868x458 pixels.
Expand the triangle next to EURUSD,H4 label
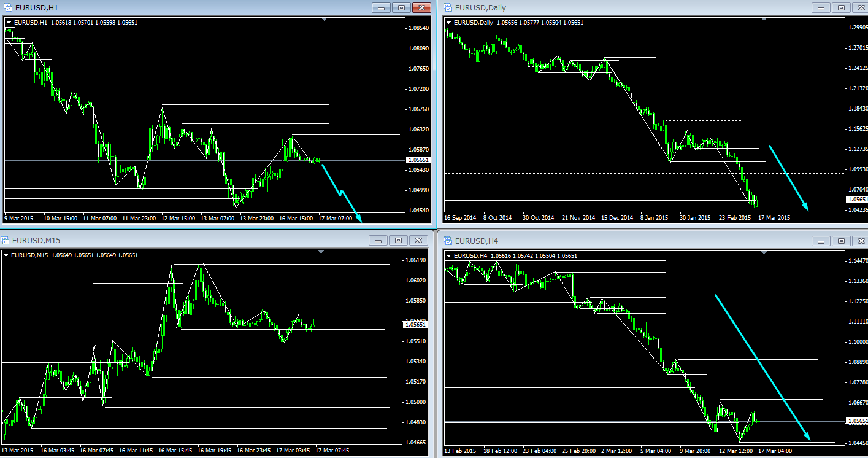point(450,255)
